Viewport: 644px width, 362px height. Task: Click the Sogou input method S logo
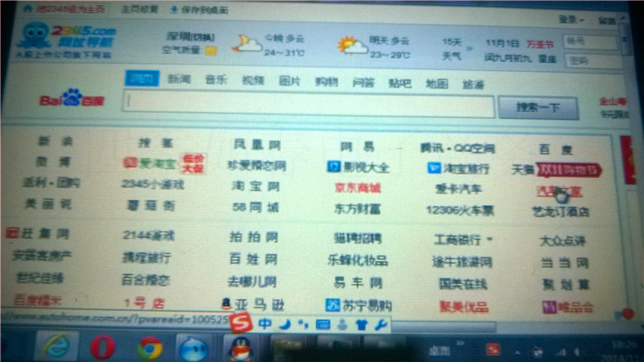pyautogui.click(x=242, y=323)
